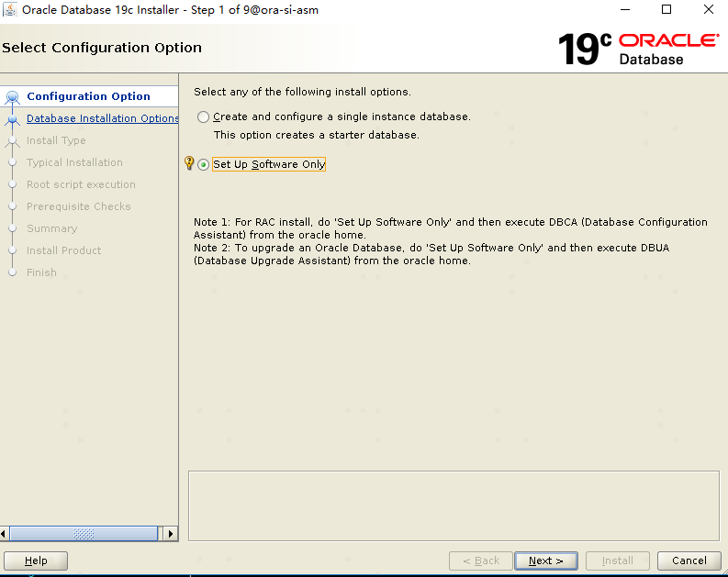Viewport: 728px width, 577px height.
Task: Close the installer window
Action: coord(709,10)
